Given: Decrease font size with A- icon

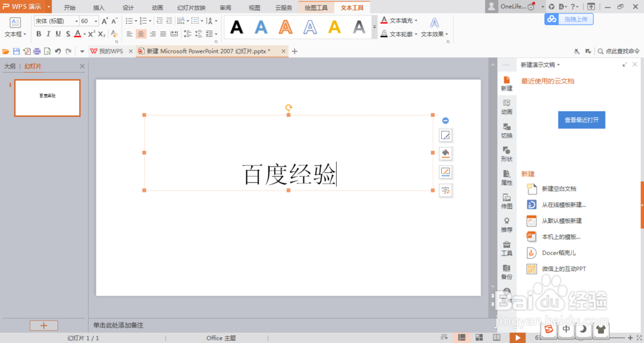Looking at the screenshot, I should pos(115,21).
